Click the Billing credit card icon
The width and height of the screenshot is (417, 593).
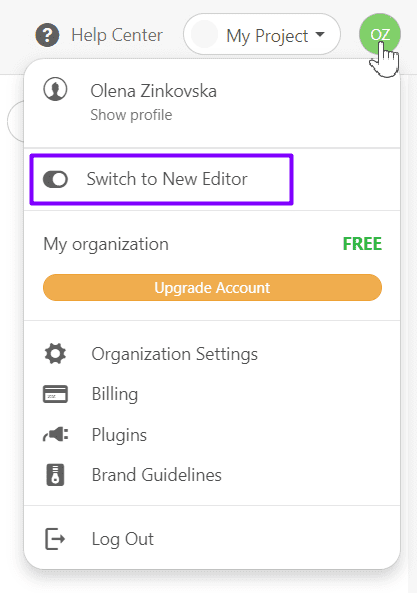pos(55,394)
